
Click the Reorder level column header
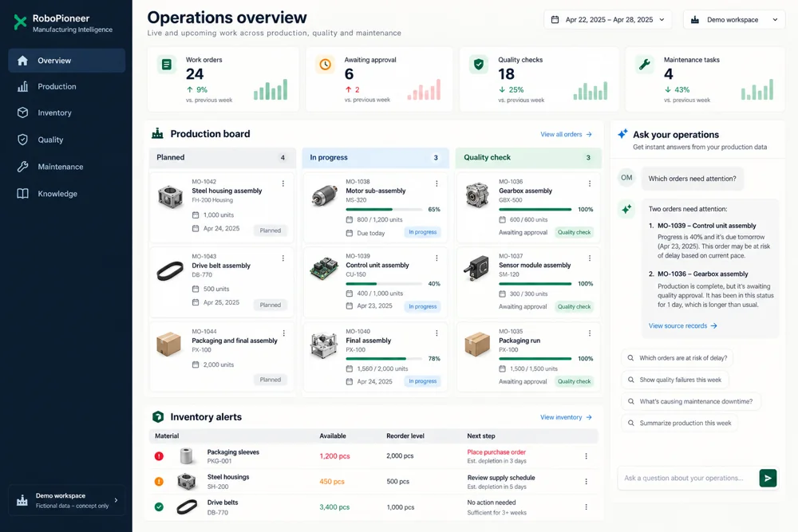405,435
